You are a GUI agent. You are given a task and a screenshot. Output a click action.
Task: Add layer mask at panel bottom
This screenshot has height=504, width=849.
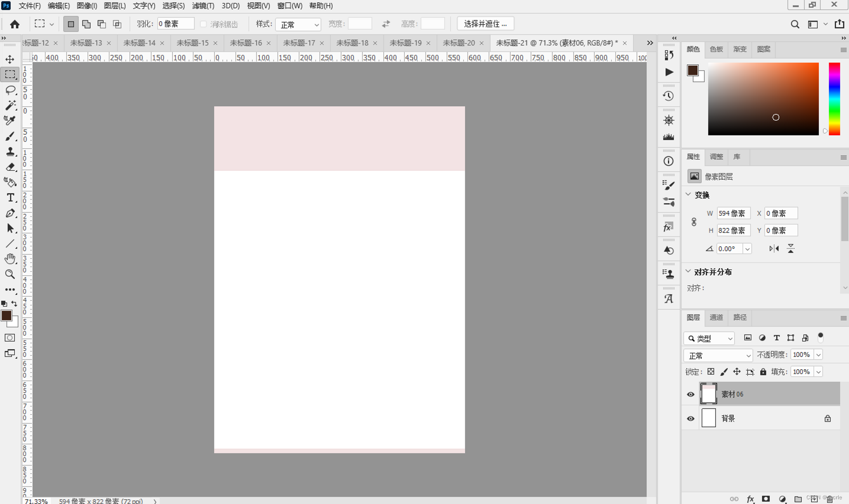[766, 499]
